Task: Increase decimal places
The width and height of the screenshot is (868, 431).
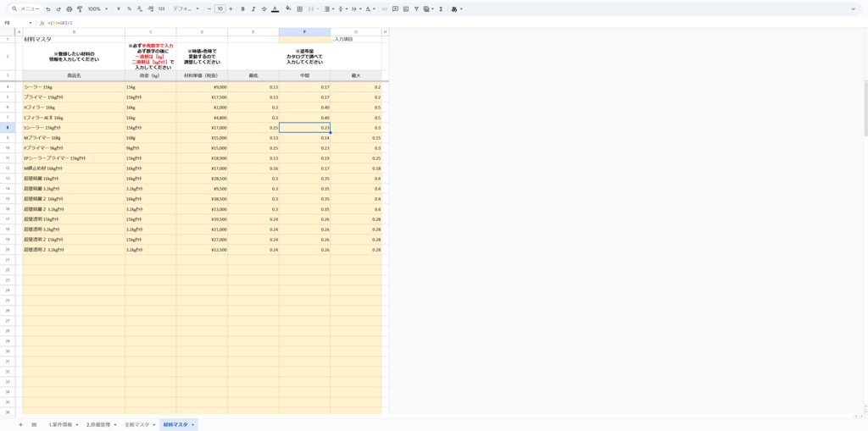Action: [x=150, y=8]
